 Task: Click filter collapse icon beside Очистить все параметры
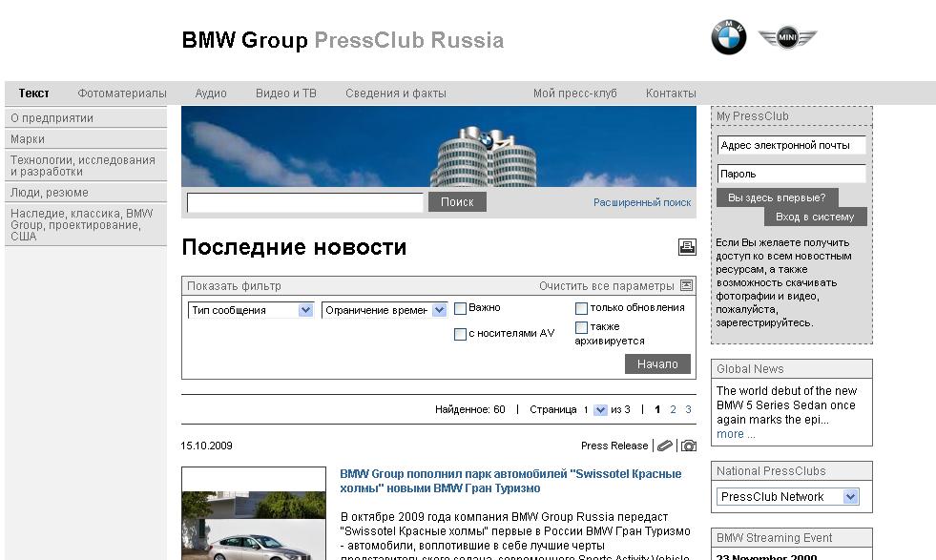coord(686,285)
